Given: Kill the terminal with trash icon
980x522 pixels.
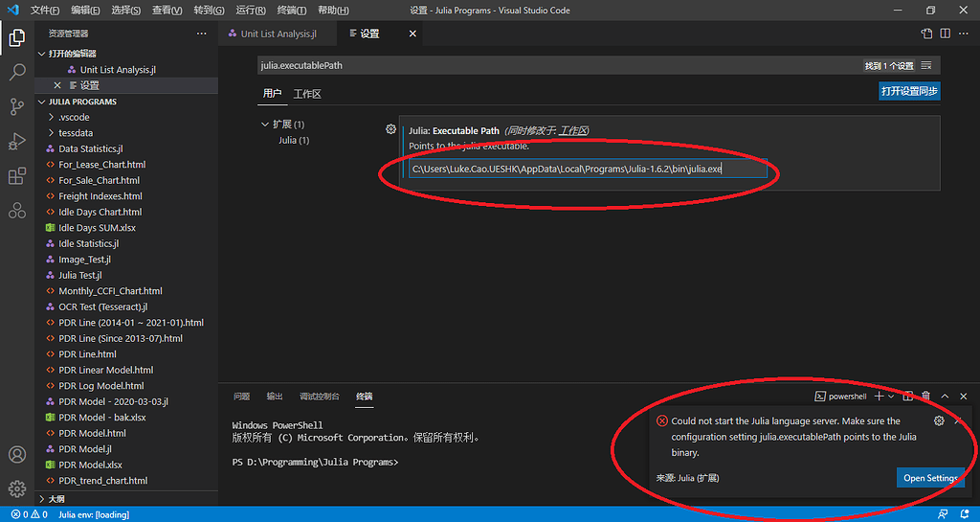Looking at the screenshot, I should click(925, 397).
